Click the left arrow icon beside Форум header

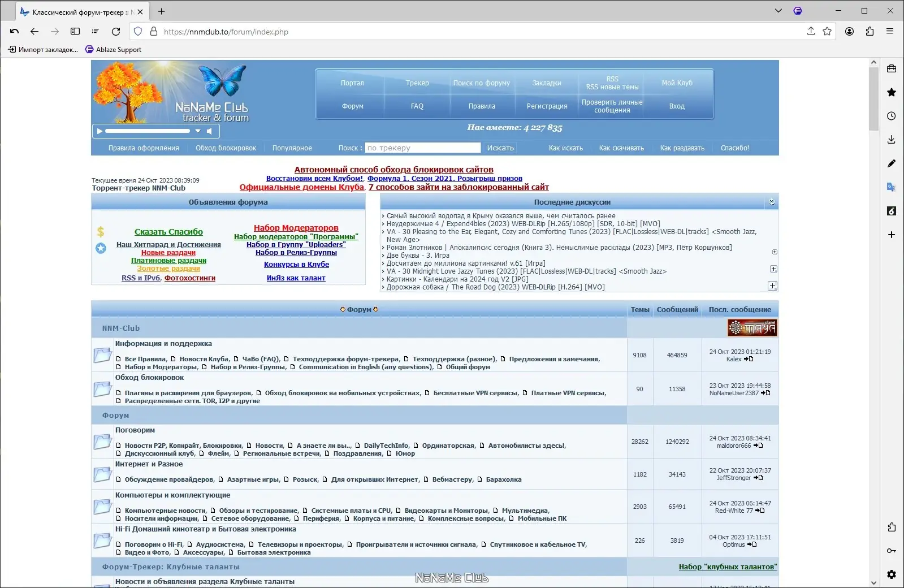[x=343, y=310]
